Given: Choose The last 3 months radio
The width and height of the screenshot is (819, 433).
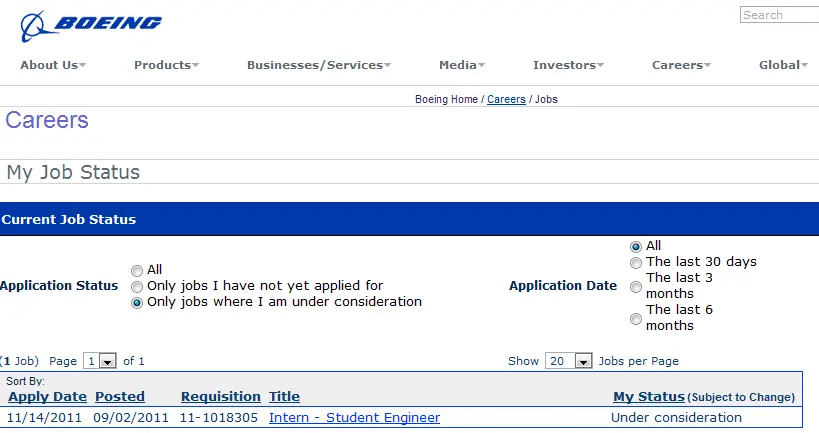Looking at the screenshot, I should pos(636,287).
